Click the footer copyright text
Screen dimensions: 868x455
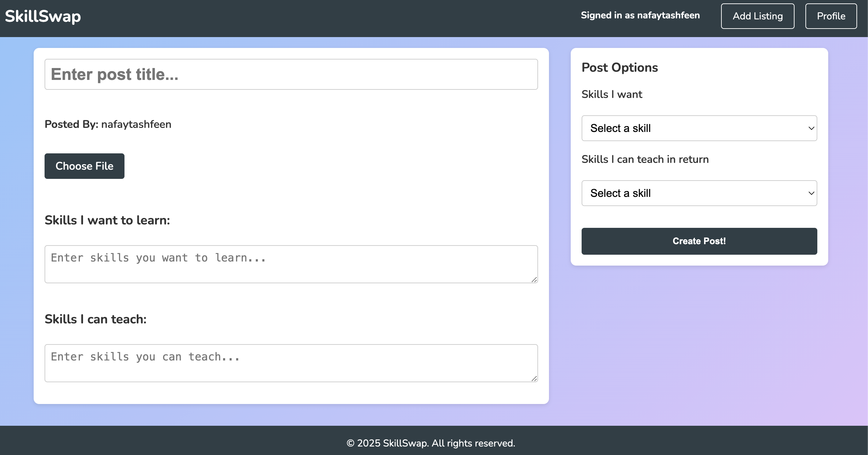[431, 443]
